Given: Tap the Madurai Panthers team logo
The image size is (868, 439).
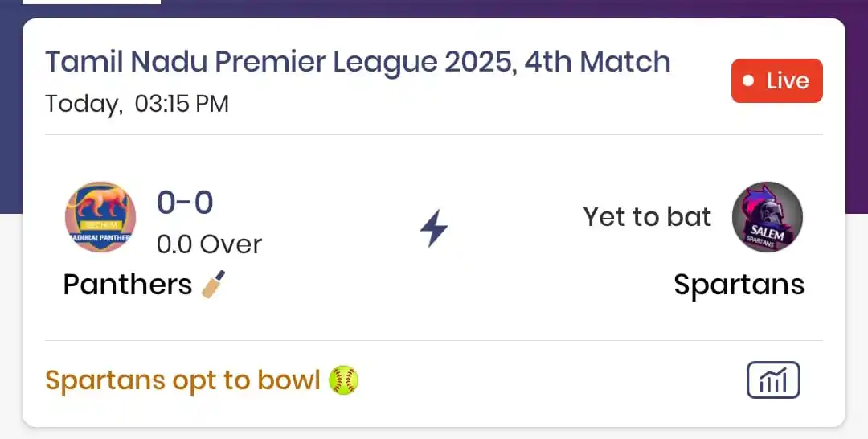Looking at the screenshot, I should point(100,217).
